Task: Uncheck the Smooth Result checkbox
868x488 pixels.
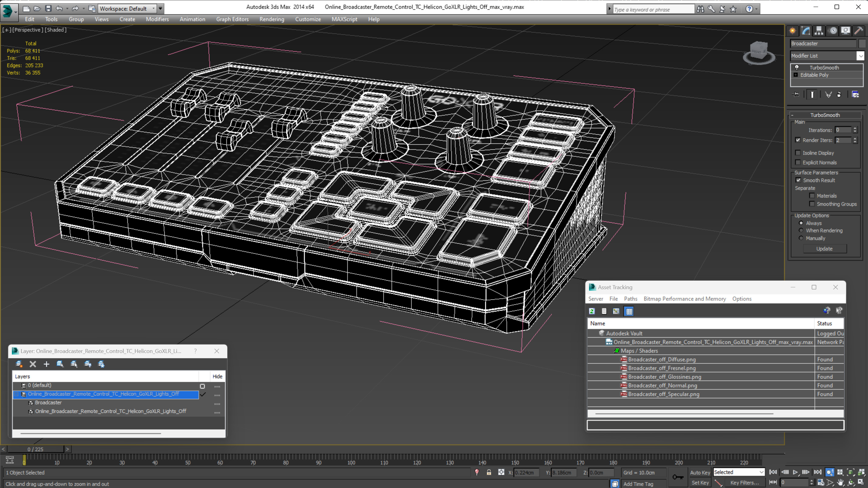Action: pos(798,180)
